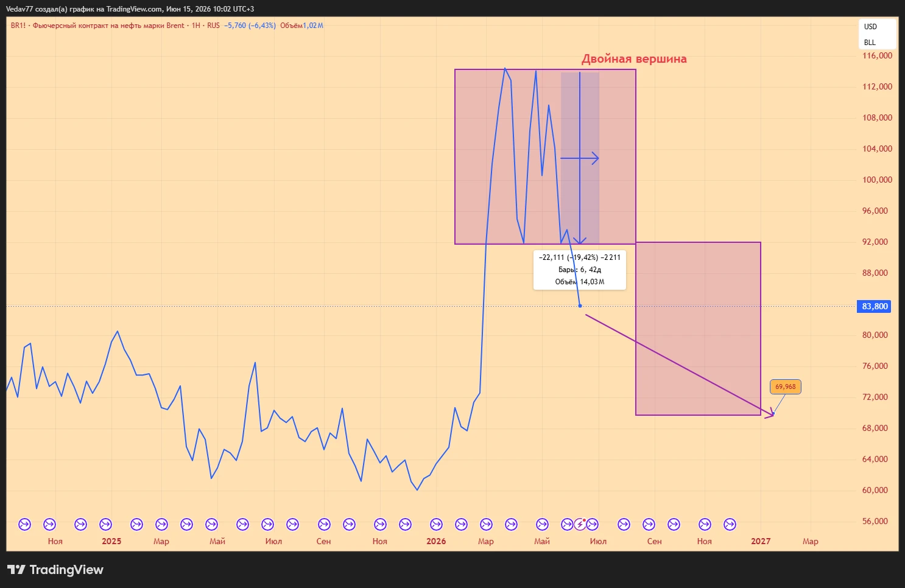Click rollover icon above 2025 year label
This screenshot has height=588, width=905.
tap(105, 524)
